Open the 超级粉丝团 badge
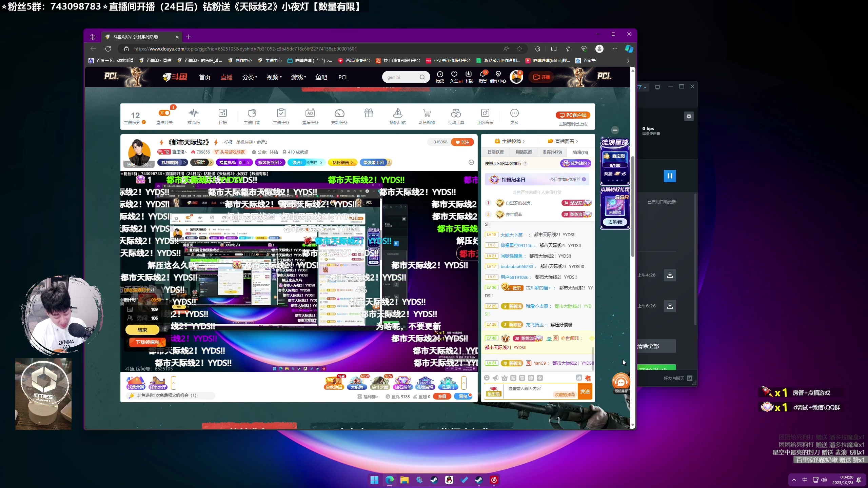Image resolution: width=868 pixels, height=488 pixels. [270, 162]
